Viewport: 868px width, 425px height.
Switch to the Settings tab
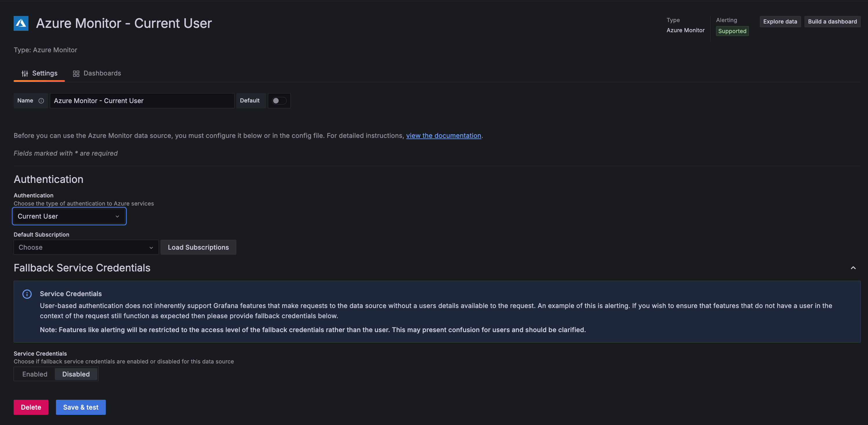pos(39,73)
